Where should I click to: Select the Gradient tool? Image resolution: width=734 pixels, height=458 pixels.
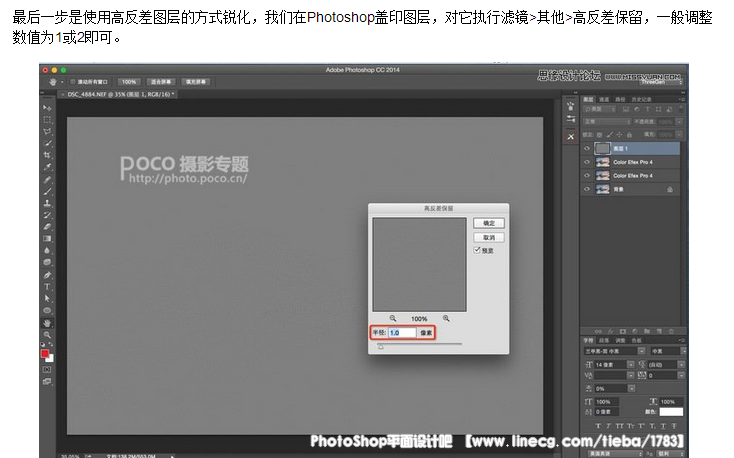coord(47,238)
